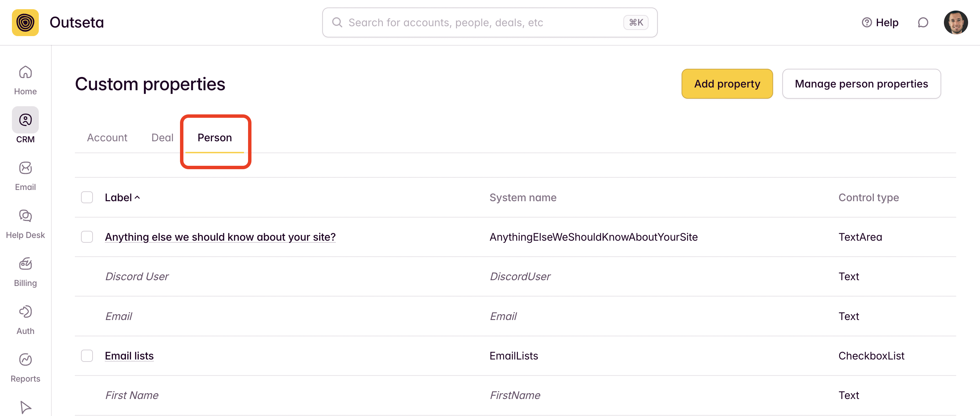This screenshot has height=416, width=980.
Task: Click Manage person properties button
Action: coord(861,84)
